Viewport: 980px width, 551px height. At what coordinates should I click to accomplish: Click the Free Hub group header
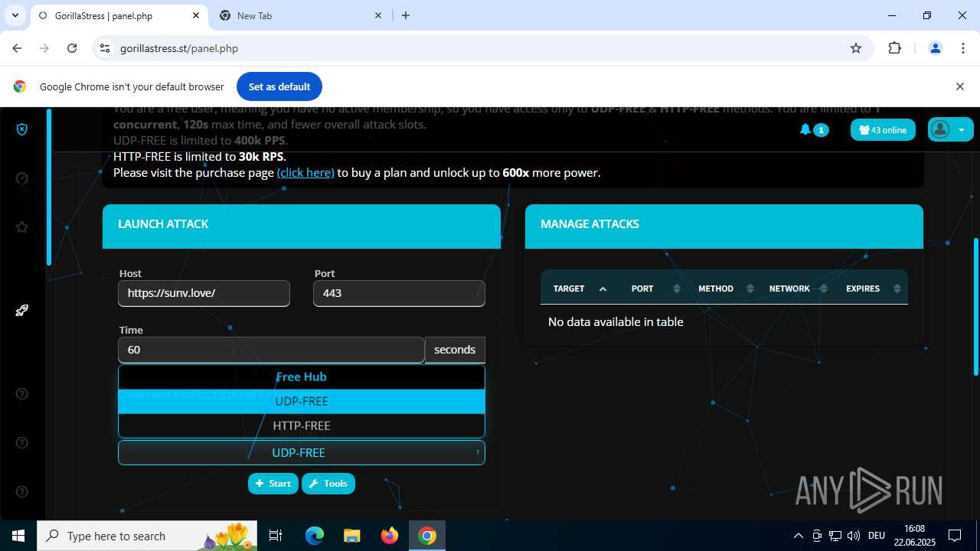[x=302, y=377]
